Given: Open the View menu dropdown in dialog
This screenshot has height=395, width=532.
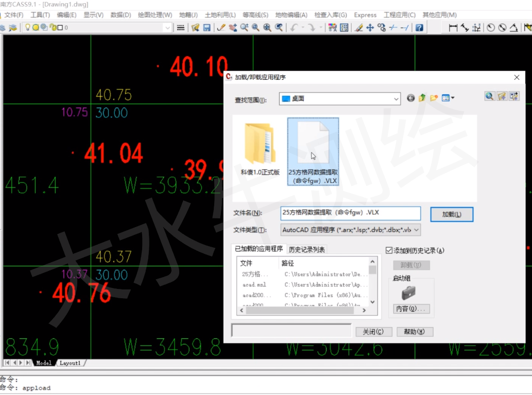Looking at the screenshot, I should [x=448, y=98].
